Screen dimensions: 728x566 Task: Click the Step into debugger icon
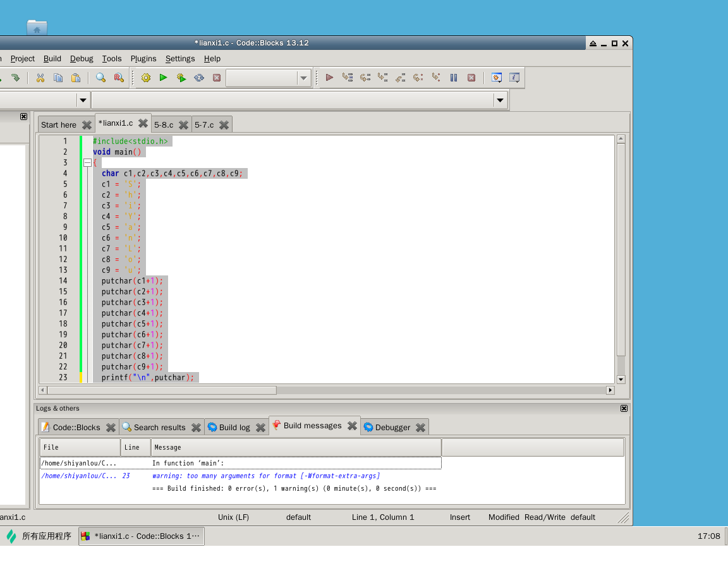[382, 78]
